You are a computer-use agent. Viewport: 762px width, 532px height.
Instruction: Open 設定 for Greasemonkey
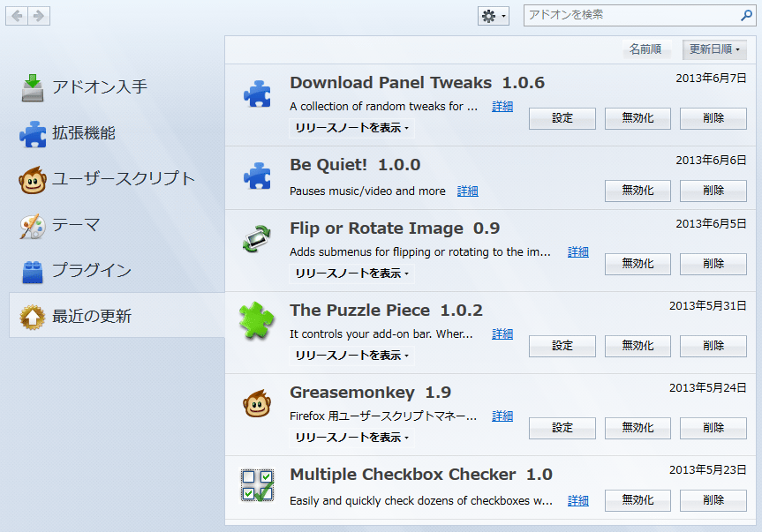(x=562, y=428)
